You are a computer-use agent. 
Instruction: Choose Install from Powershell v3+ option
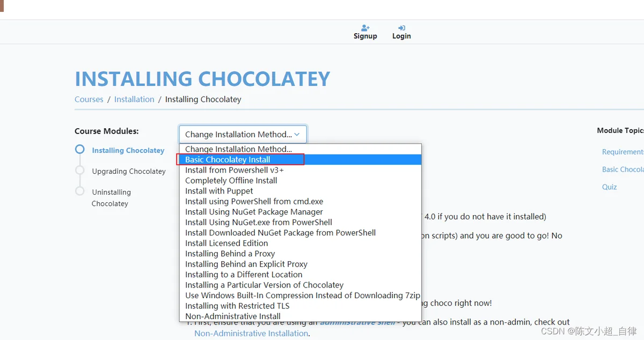[x=301, y=170]
